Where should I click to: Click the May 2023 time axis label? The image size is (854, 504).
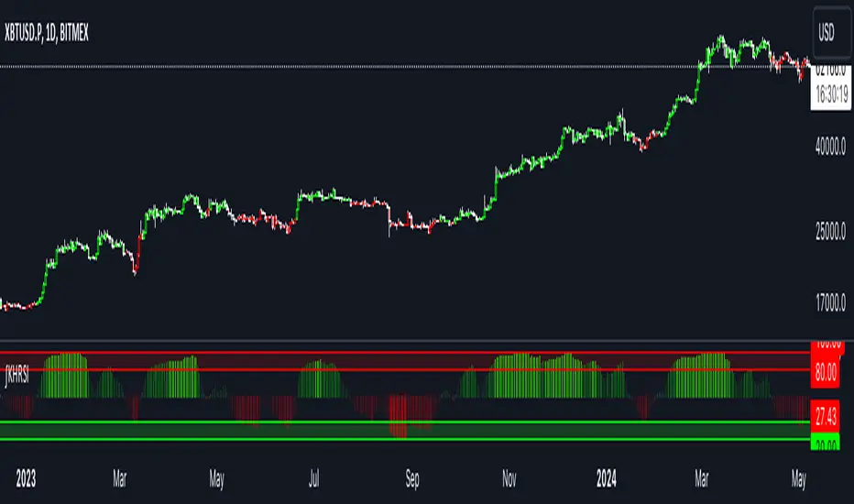pos(217,479)
